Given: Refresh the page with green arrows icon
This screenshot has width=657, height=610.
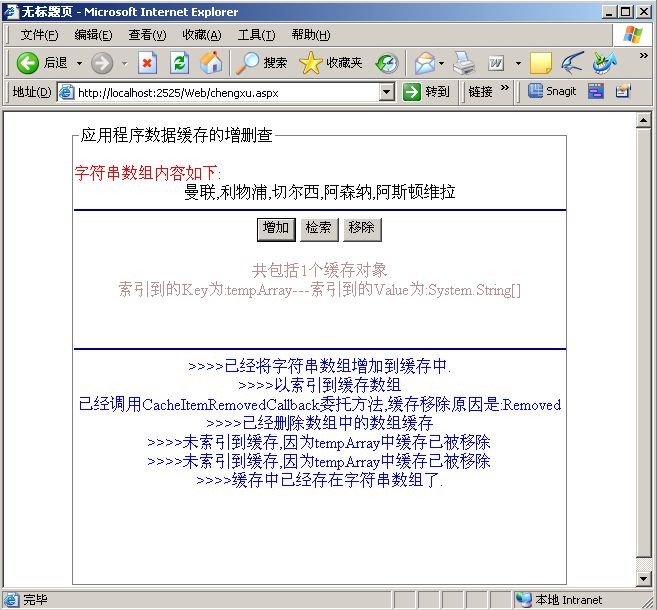Looking at the screenshot, I should pos(179,63).
